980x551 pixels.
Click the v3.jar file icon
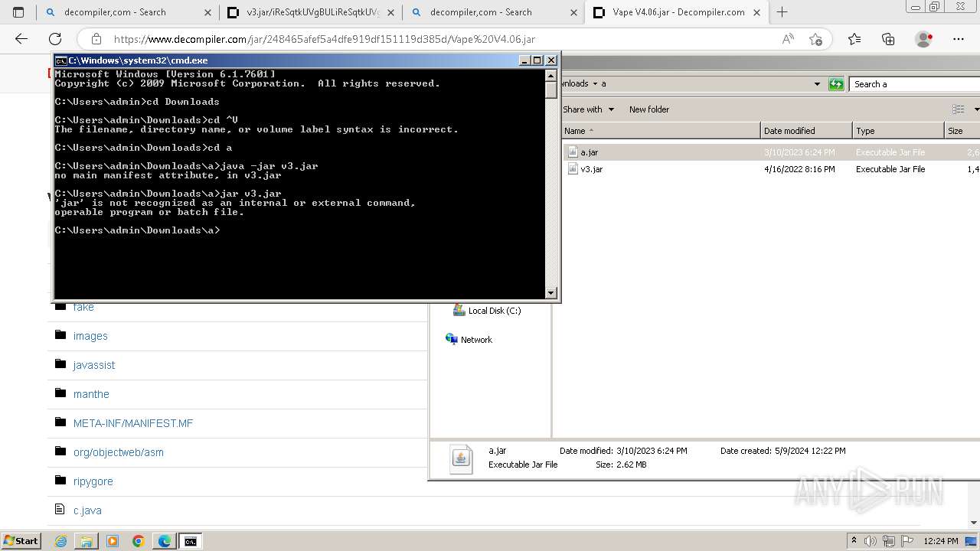pyautogui.click(x=573, y=169)
